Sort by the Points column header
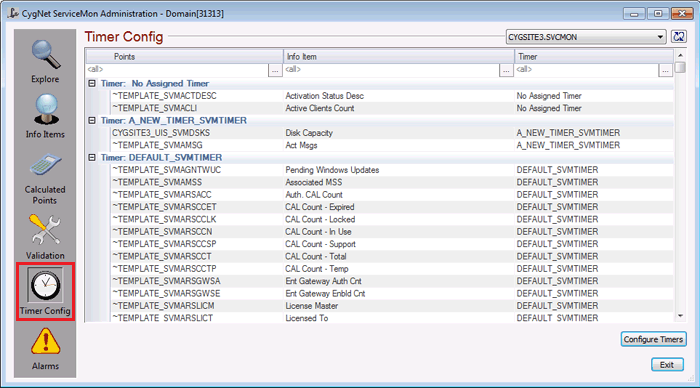Image resolution: width=700 pixels, height=388 pixels. coord(184,57)
